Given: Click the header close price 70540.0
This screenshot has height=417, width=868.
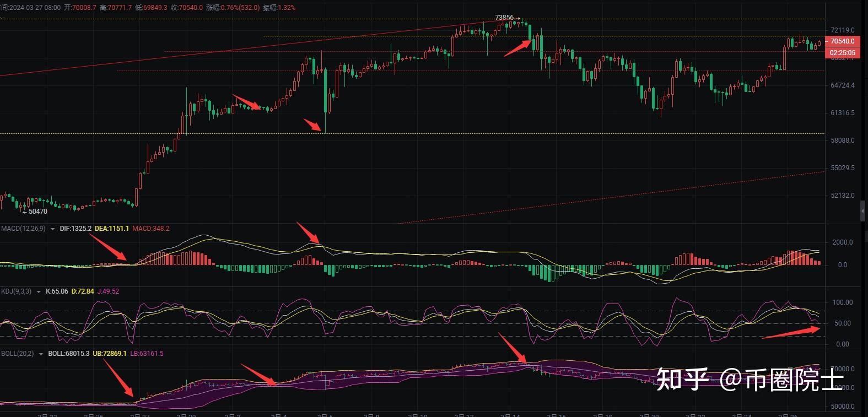Looking at the screenshot, I should click(x=190, y=8).
